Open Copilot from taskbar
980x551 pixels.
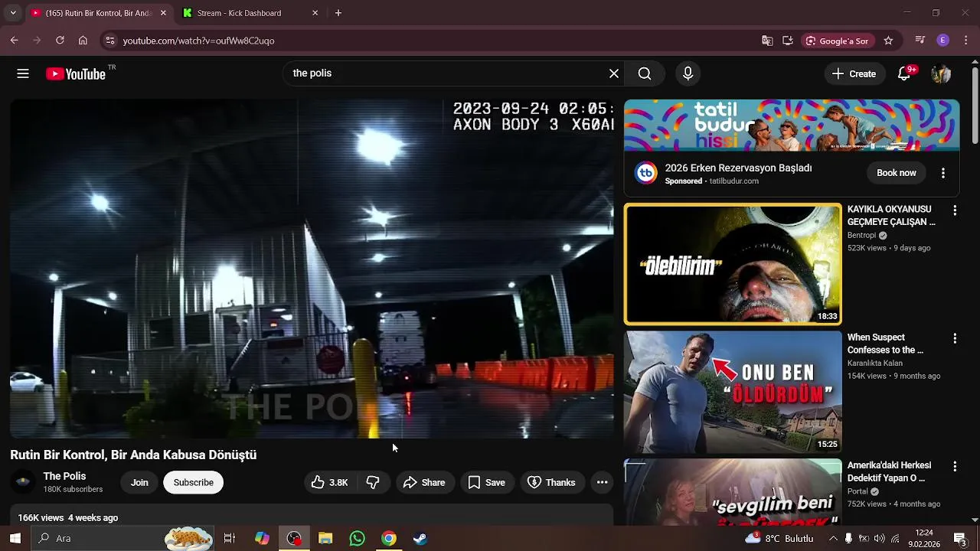pos(262,538)
